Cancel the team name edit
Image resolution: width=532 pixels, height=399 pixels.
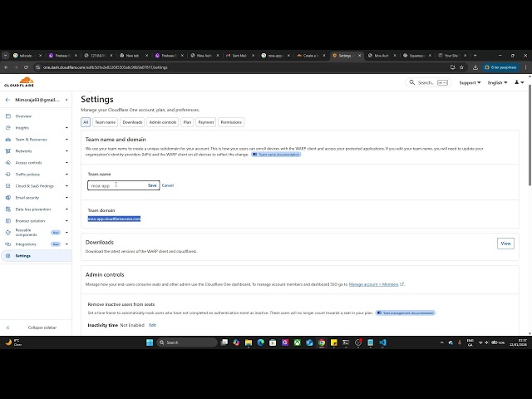168,185
